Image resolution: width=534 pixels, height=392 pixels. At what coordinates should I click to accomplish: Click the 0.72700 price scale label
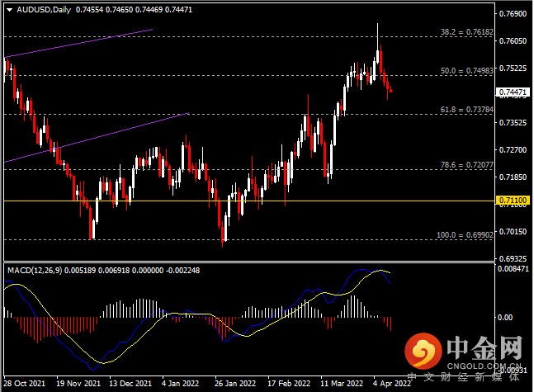(x=513, y=150)
